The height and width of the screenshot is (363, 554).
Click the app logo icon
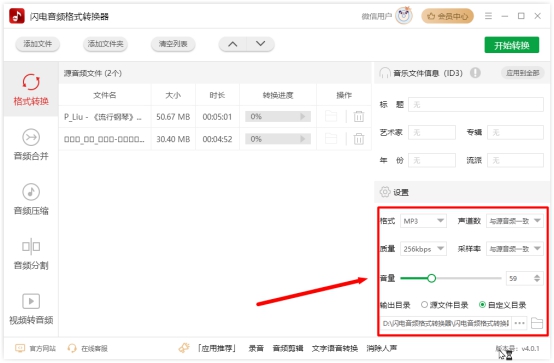[17, 16]
